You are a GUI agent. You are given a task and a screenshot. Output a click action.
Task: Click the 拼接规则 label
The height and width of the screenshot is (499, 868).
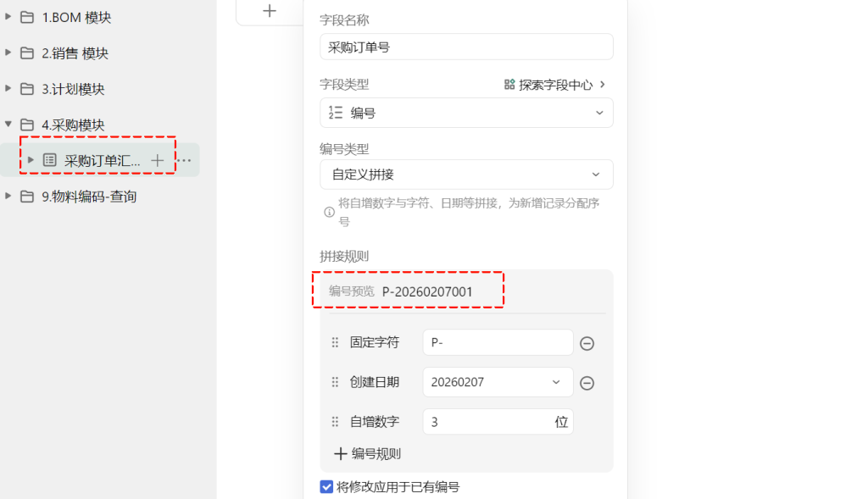(x=344, y=256)
